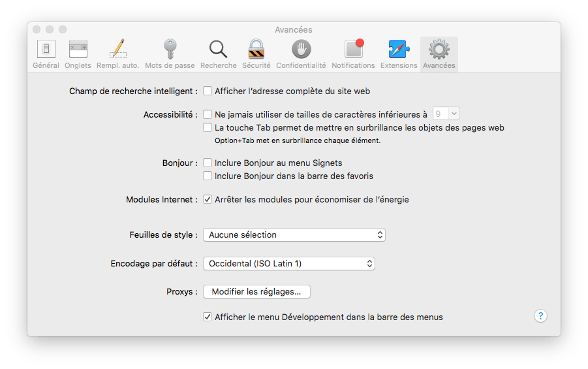Select the Avancées gear icon pane
The height and width of the screenshot is (369, 588).
pyautogui.click(x=439, y=54)
